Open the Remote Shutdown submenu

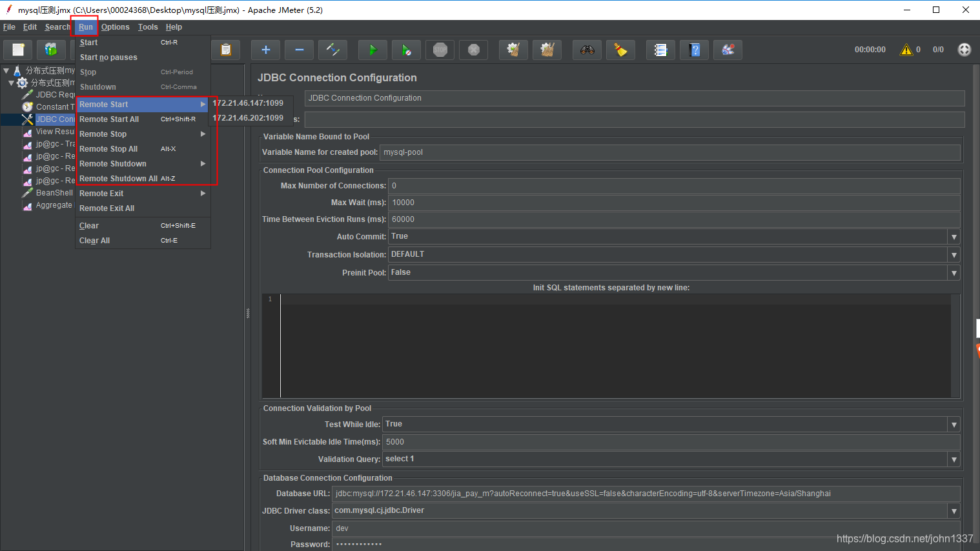point(143,164)
